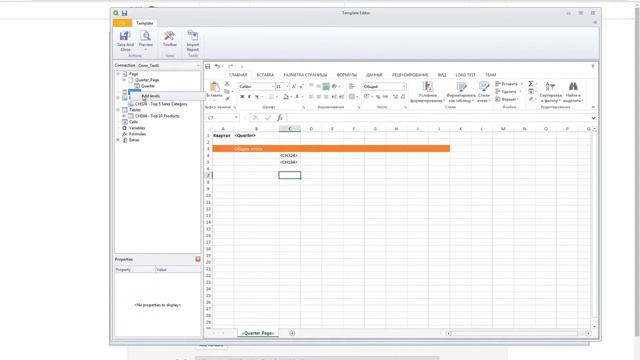Image resolution: width=640 pixels, height=360 pixels.
Task: Click the large Paste (Вставить) clipboard icon
Action: pos(214,87)
